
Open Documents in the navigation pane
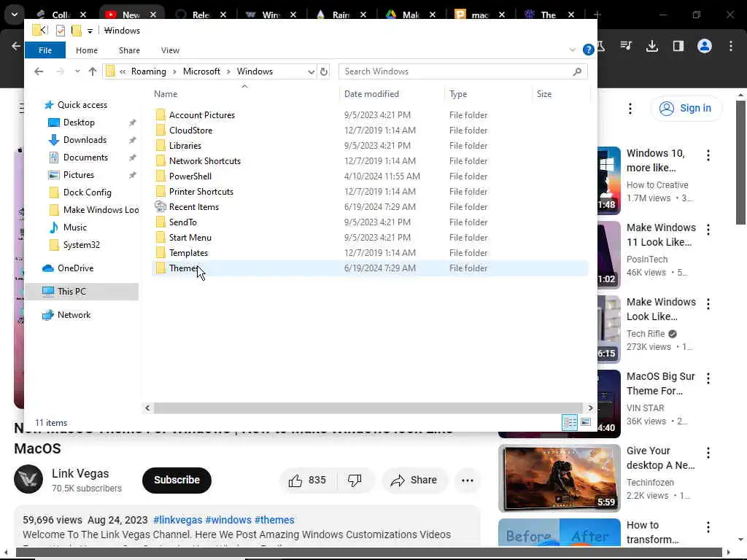pos(85,157)
